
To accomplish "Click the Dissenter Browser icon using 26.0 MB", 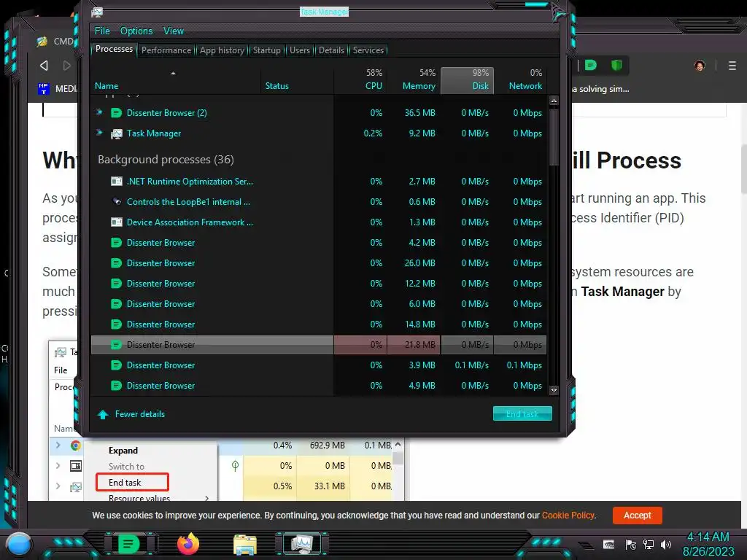I will [x=116, y=262].
